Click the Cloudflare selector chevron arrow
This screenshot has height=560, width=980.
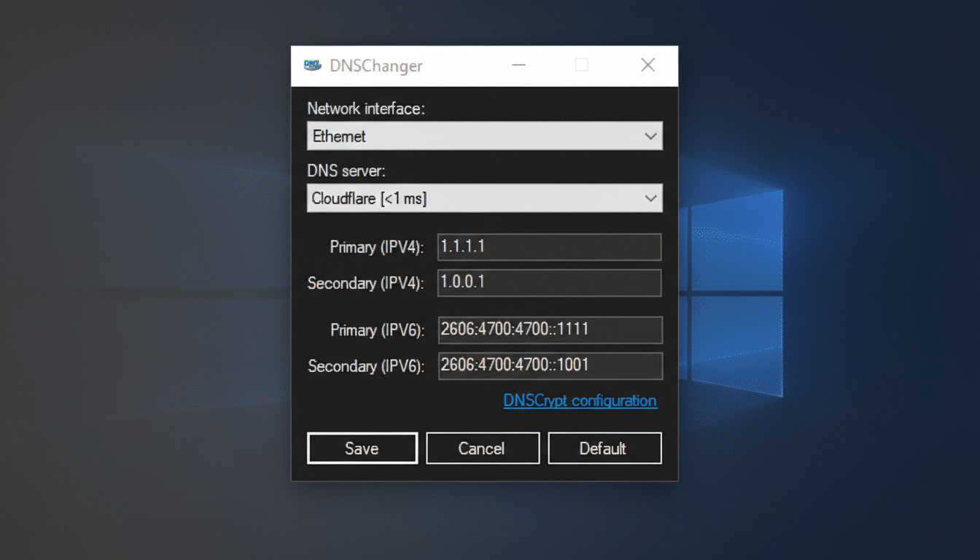[648, 198]
